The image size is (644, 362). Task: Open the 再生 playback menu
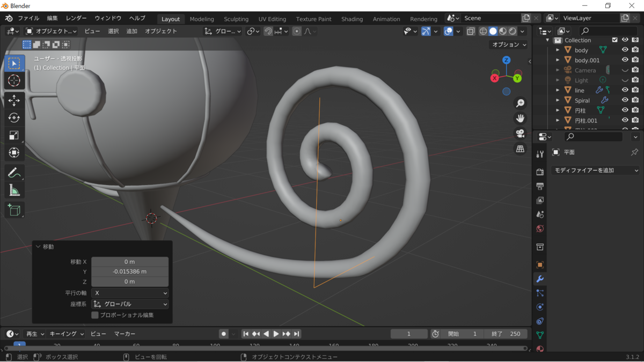[x=35, y=334]
